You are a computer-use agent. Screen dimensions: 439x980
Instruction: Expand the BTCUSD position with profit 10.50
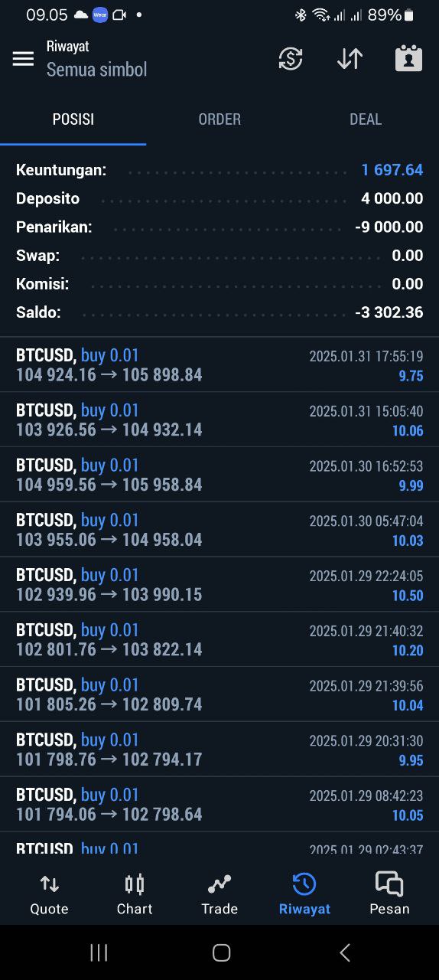219,584
